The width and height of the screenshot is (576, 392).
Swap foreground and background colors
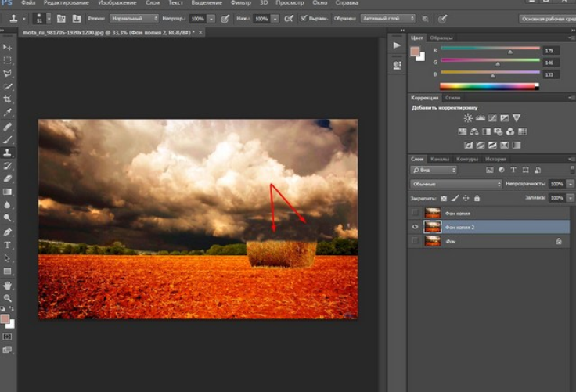(12, 308)
